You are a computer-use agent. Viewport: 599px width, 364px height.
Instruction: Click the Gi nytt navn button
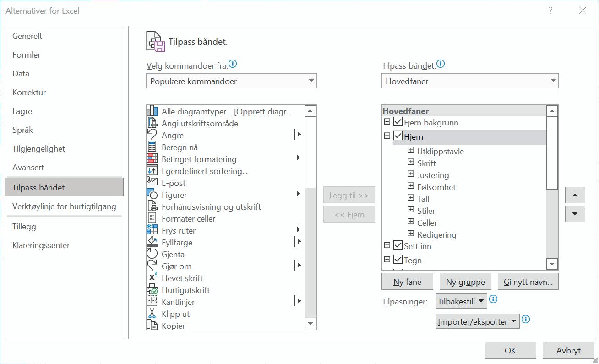528,282
